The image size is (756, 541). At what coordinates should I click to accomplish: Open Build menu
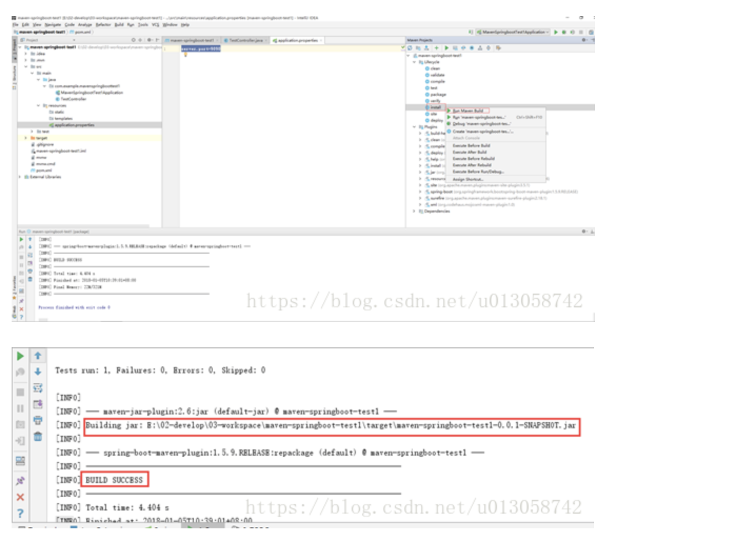(x=119, y=25)
